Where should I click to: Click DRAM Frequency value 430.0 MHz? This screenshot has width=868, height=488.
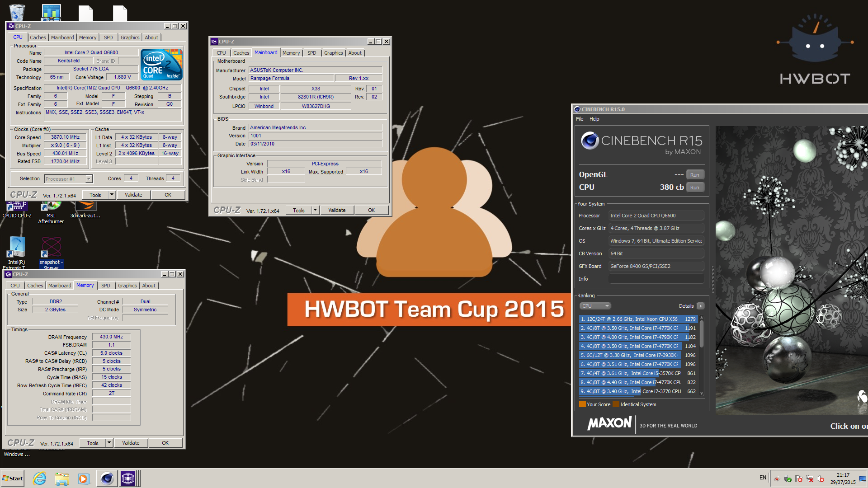(x=112, y=337)
